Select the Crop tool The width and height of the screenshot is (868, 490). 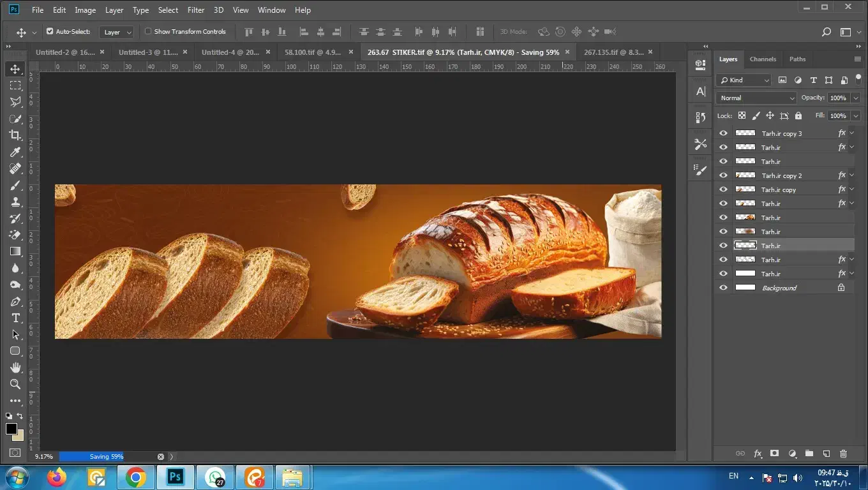(x=15, y=135)
